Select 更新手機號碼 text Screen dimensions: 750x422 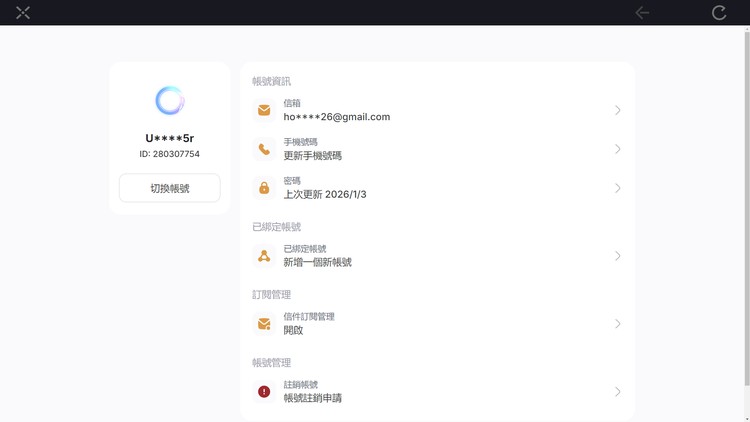(x=312, y=155)
